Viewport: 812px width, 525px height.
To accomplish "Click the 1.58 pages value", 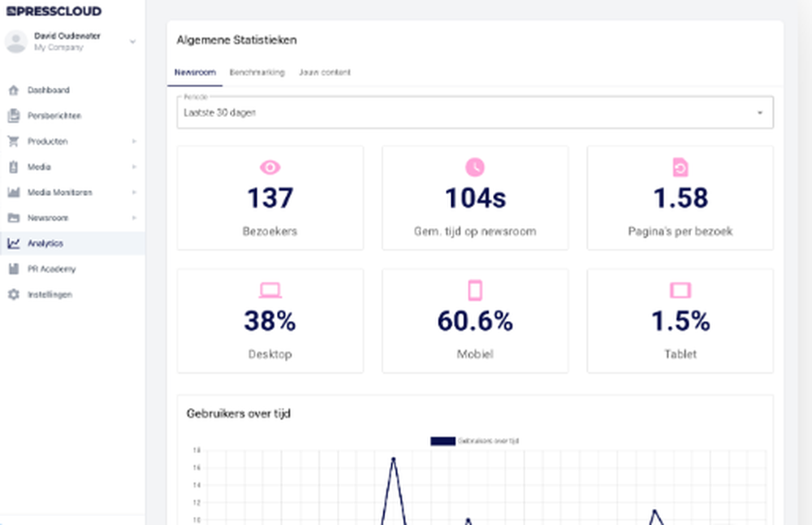I will coord(680,198).
